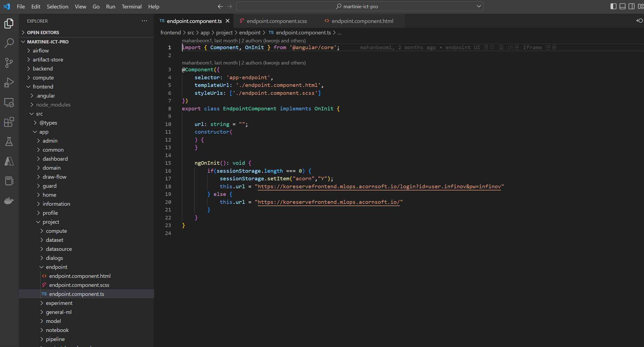Click the editor split toggle button top-right

(x=631, y=6)
